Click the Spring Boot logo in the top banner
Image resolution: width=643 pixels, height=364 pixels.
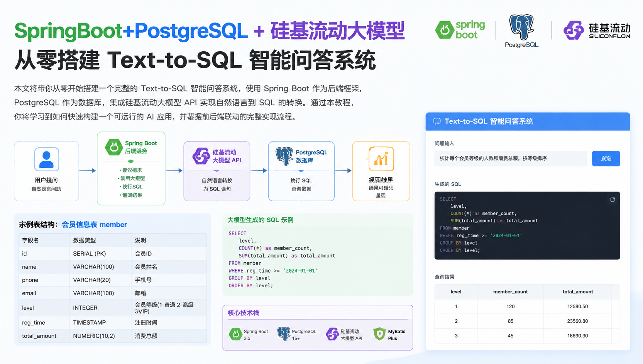click(460, 30)
